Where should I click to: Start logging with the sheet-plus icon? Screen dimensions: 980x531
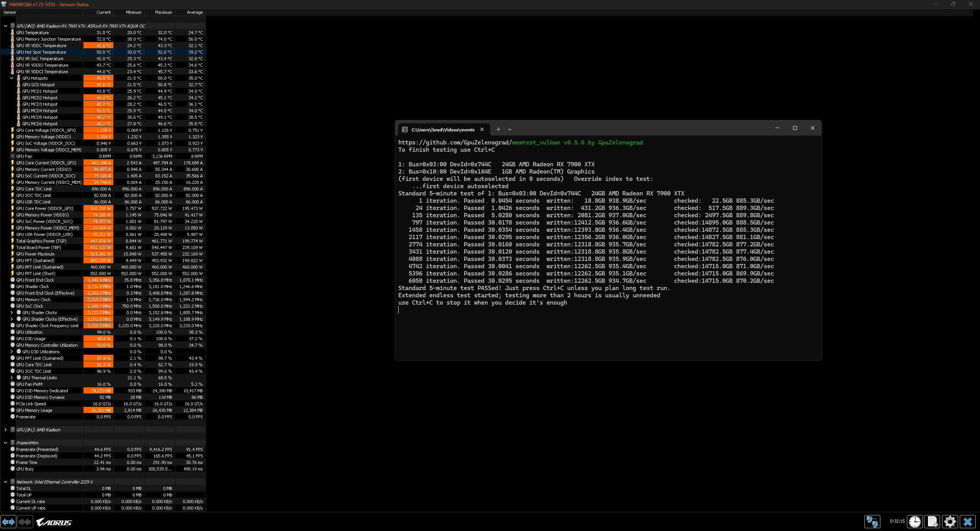click(x=932, y=522)
